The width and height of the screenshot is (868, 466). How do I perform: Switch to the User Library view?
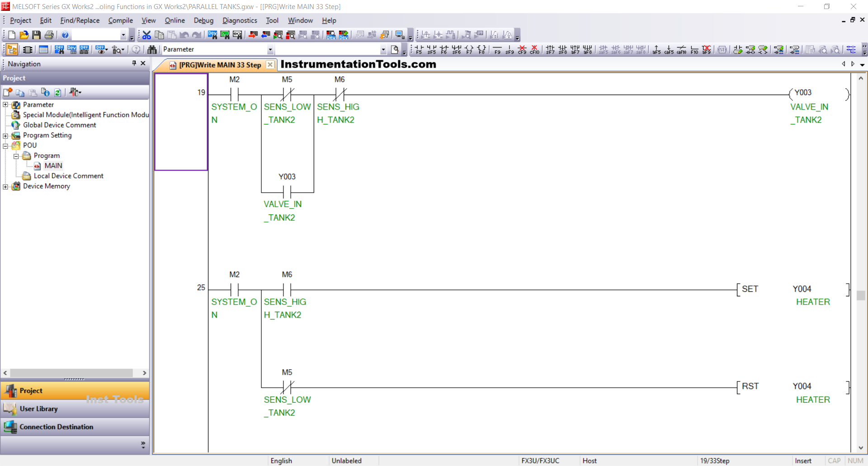(x=75, y=409)
